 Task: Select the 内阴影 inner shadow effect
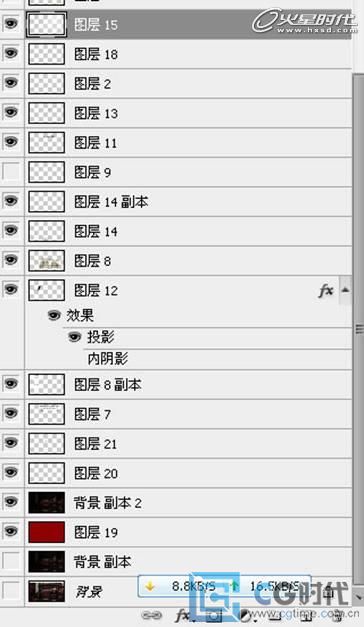pyautogui.click(x=108, y=359)
